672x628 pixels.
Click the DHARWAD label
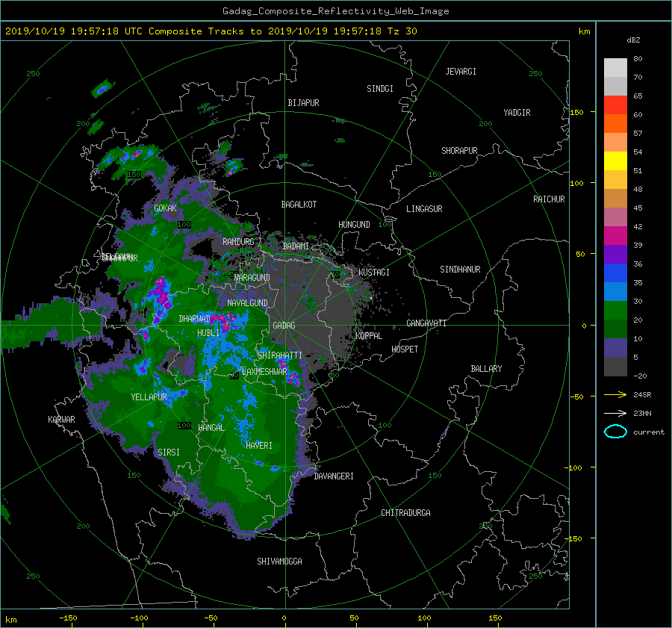pyautogui.click(x=195, y=319)
